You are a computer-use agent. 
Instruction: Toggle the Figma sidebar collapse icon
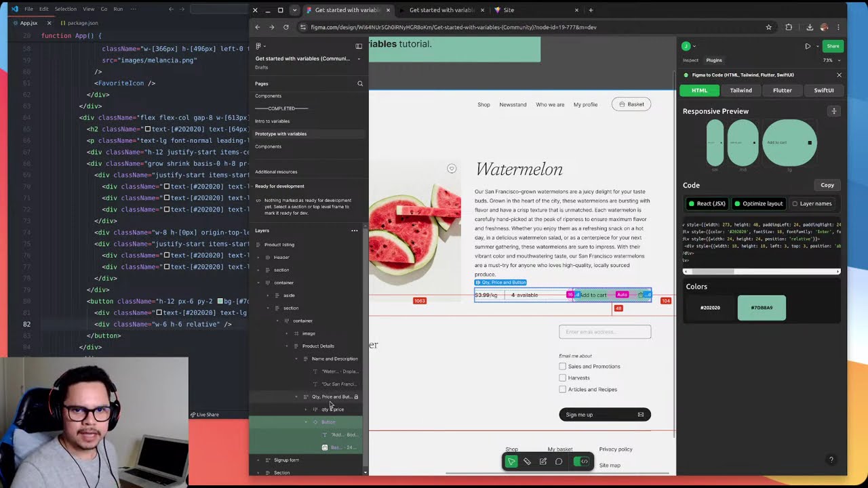click(x=359, y=46)
